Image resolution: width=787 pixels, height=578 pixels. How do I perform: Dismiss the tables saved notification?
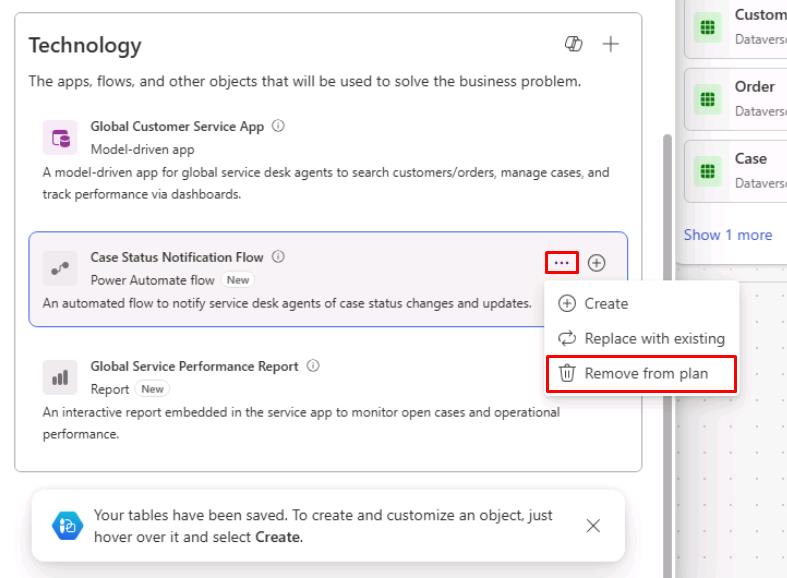(593, 526)
